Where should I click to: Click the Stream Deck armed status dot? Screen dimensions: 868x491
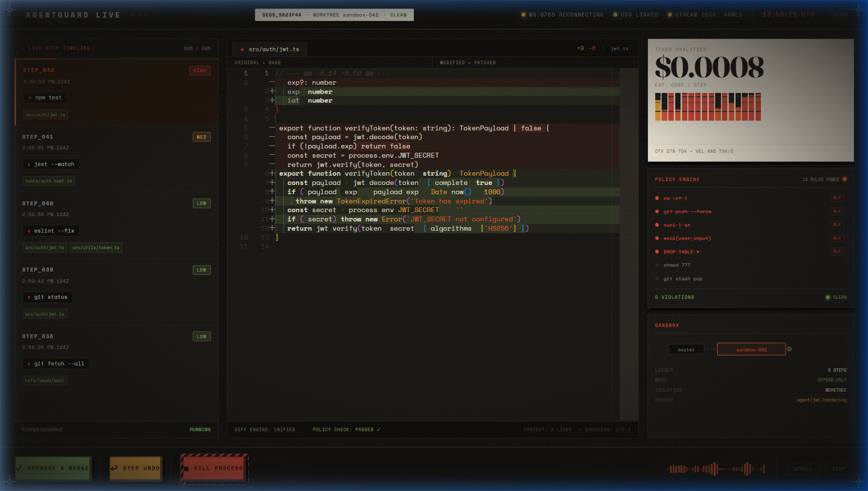point(670,15)
